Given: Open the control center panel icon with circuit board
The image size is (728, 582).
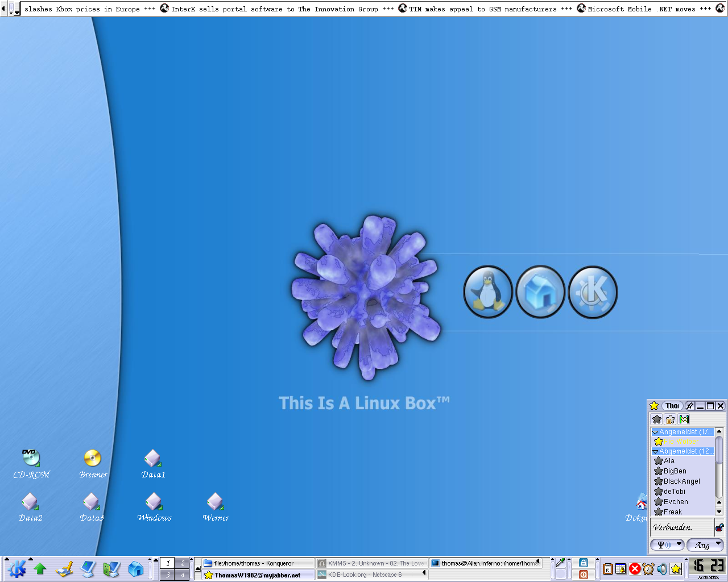Looking at the screenshot, I should (111, 568).
